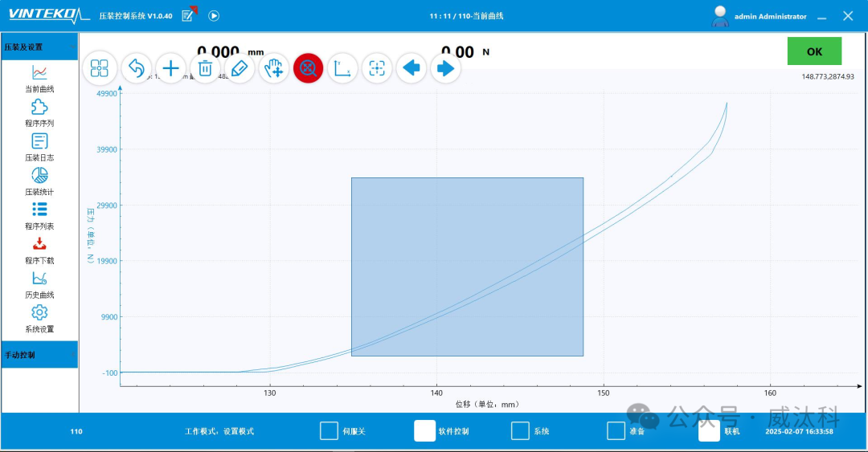Click the 148.773,2874.93 cursor coordinate text

coord(828,76)
